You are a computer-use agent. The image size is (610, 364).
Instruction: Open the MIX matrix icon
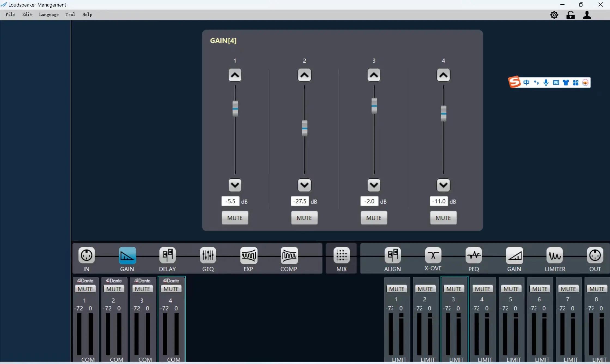click(x=341, y=255)
